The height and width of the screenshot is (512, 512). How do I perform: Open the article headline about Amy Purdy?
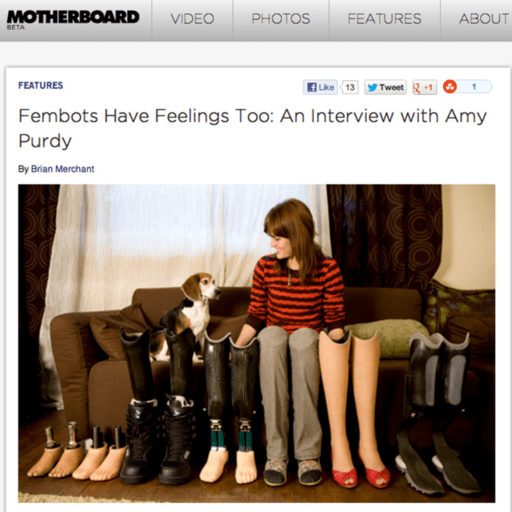point(252,128)
